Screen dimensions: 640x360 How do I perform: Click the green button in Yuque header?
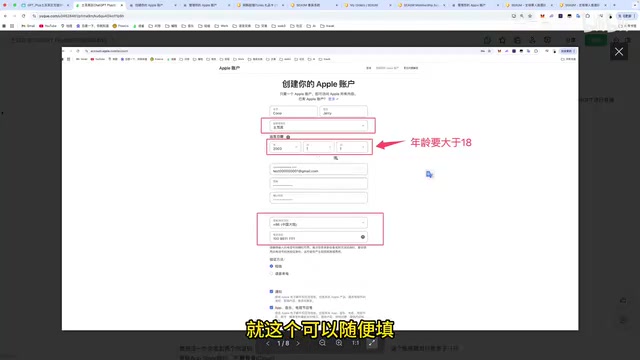pos(596,40)
